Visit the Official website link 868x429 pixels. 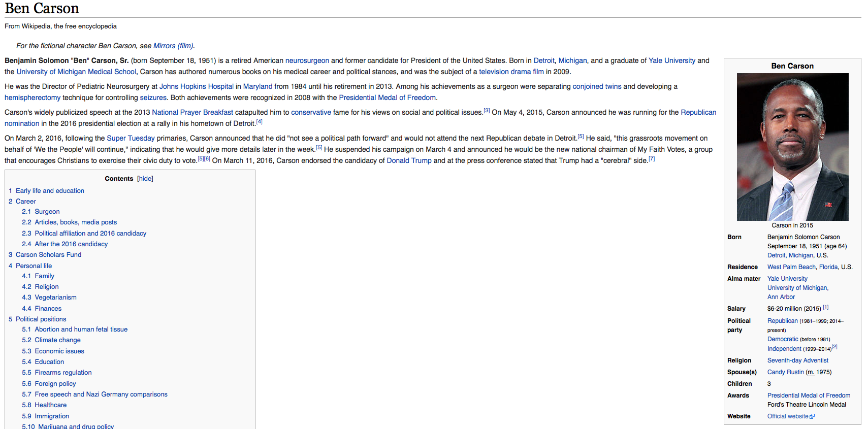pos(788,416)
